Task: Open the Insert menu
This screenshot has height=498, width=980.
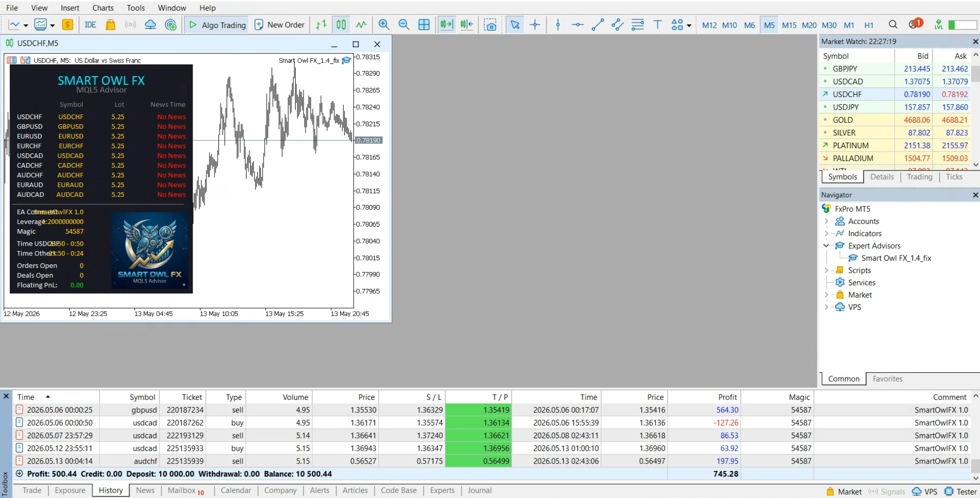Action: tap(70, 8)
